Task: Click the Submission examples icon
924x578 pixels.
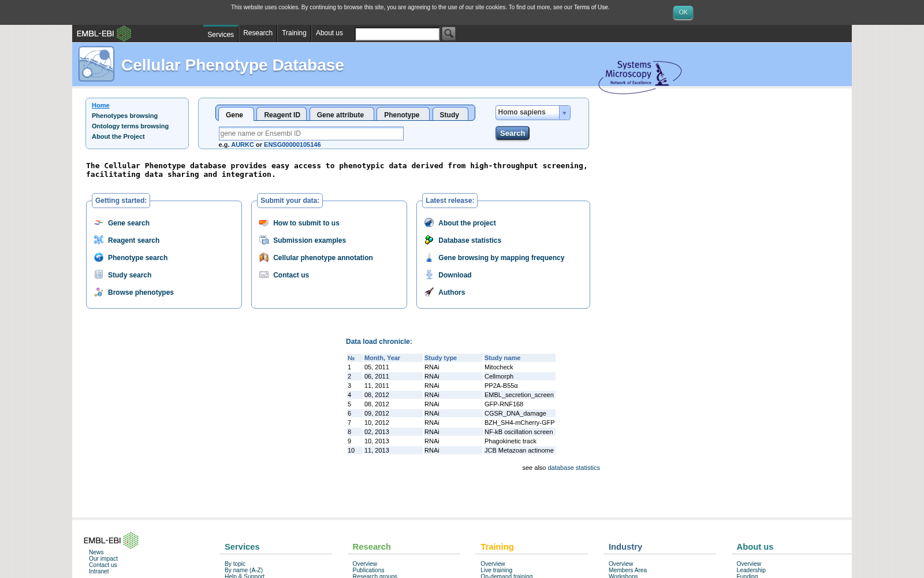Action: pos(264,240)
